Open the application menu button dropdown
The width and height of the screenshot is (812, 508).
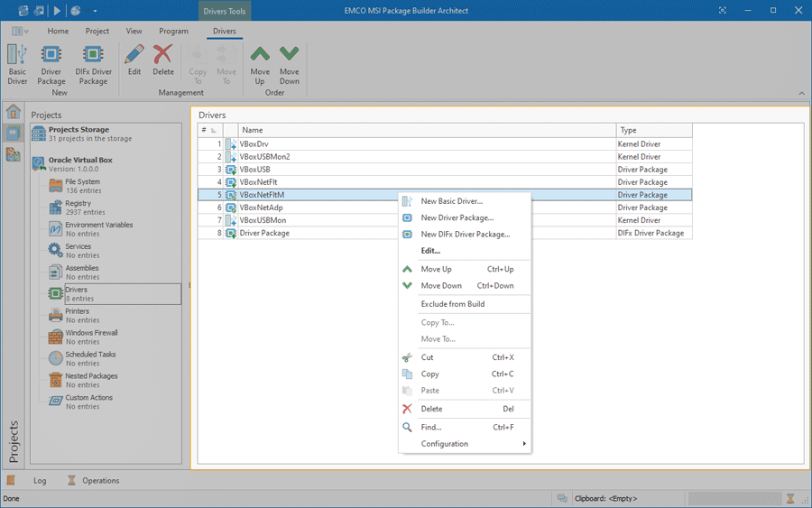click(20, 31)
